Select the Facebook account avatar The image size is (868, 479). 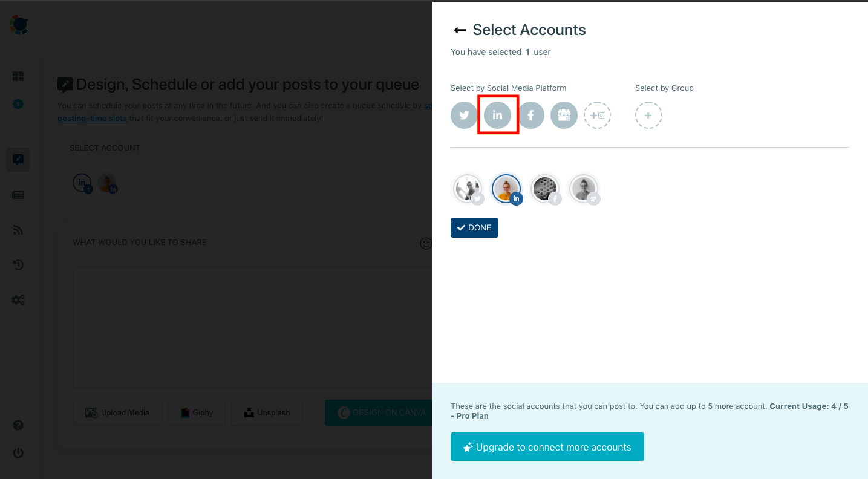tap(545, 188)
